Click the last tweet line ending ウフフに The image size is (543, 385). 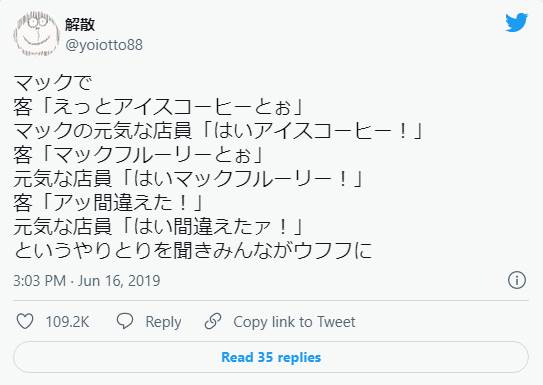click(193, 250)
